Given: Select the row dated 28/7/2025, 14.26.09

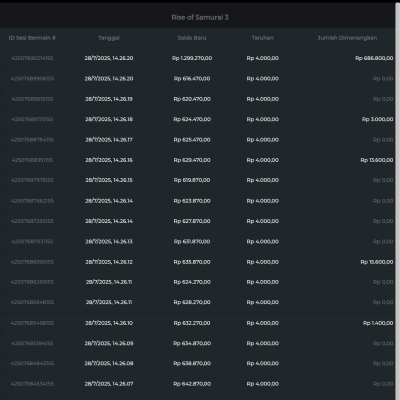Looking at the screenshot, I should (197, 343).
